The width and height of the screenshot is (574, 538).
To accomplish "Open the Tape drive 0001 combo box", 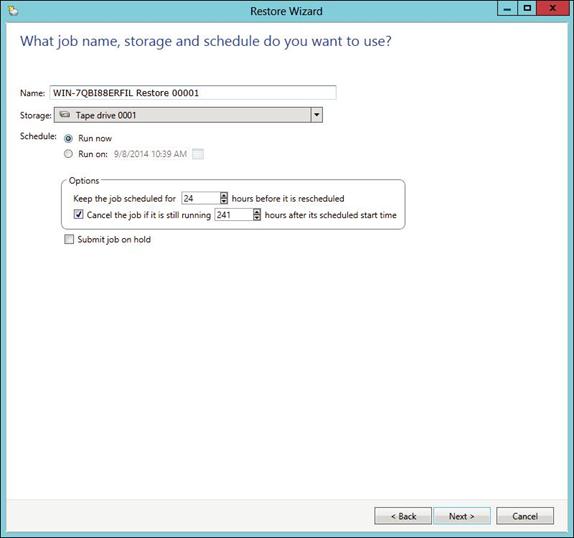I will [188, 115].
